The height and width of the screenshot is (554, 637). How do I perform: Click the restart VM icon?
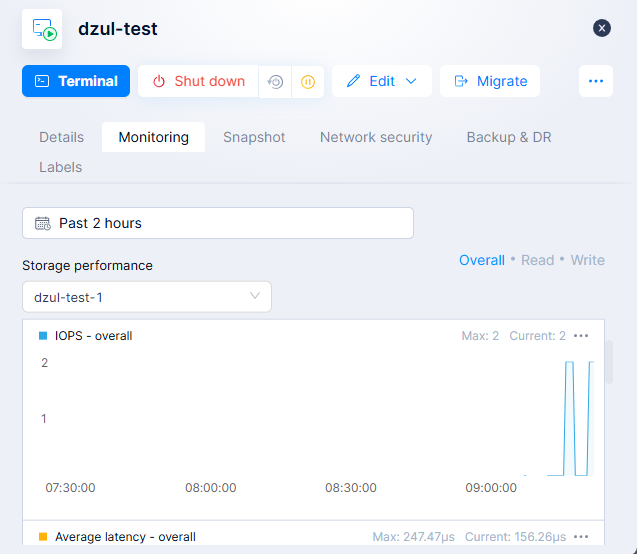[275, 82]
